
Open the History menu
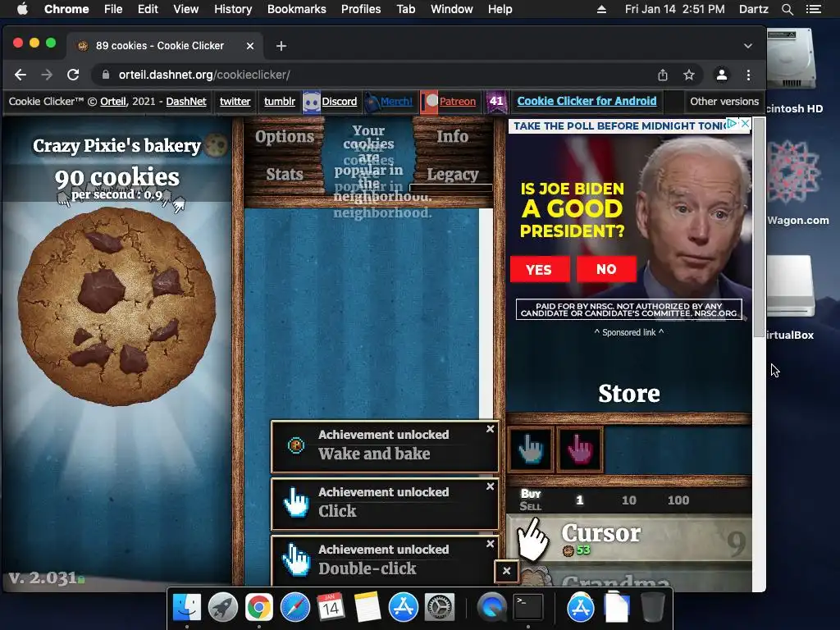pyautogui.click(x=232, y=9)
